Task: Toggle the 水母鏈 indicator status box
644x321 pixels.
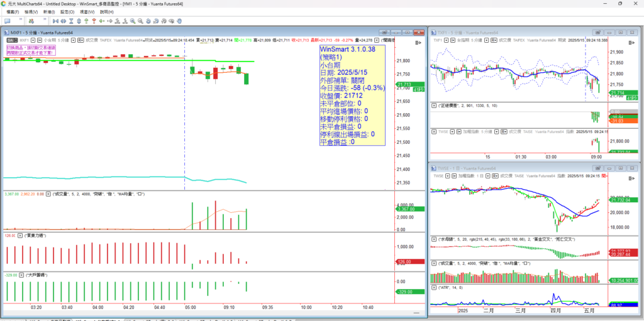Action: (434, 239)
